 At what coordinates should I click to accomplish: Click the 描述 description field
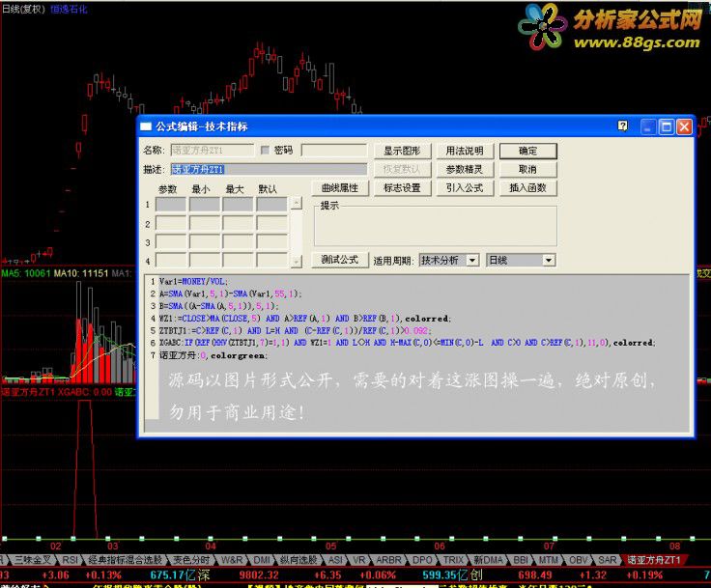[x=269, y=169]
